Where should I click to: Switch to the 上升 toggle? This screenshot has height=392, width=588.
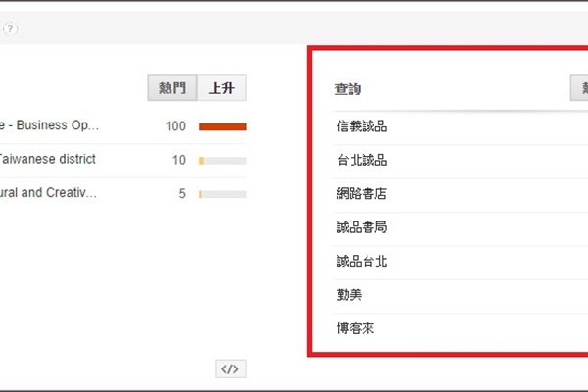pyautogui.click(x=222, y=88)
